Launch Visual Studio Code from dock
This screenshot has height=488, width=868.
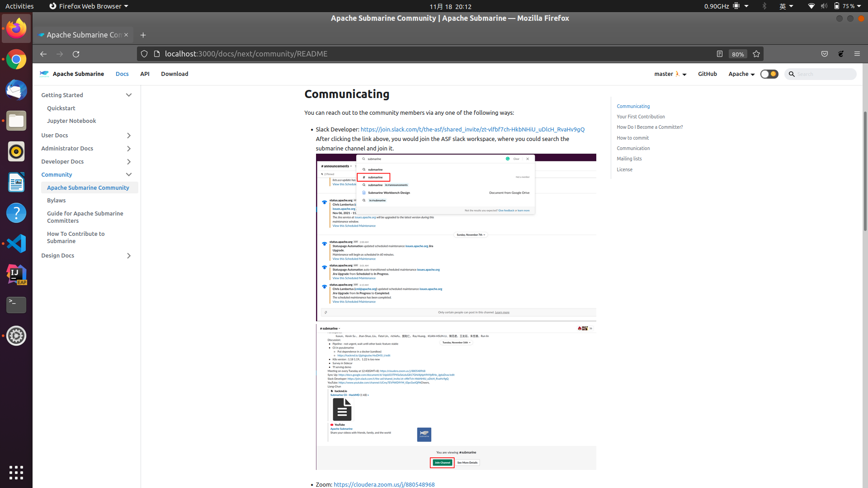(x=16, y=244)
